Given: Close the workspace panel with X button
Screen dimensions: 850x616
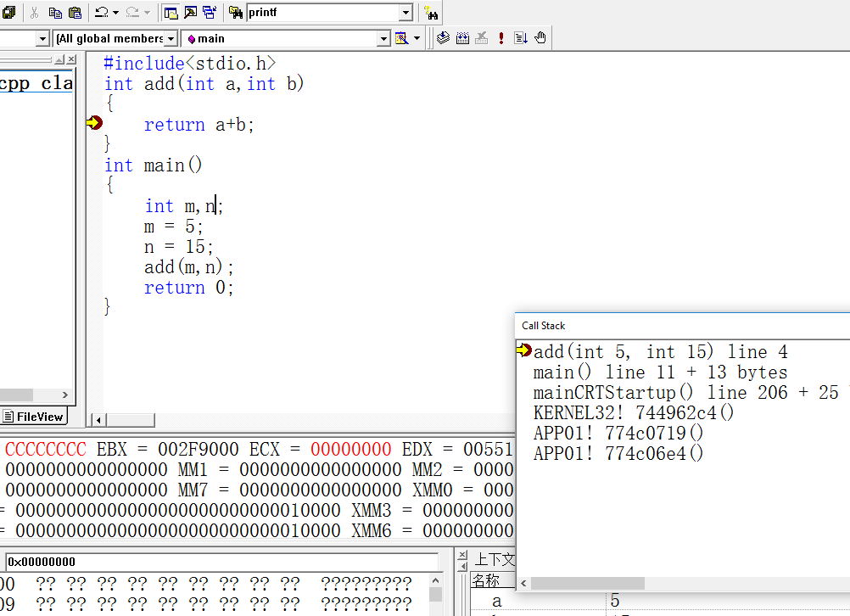Looking at the screenshot, I should pyautogui.click(x=71, y=59).
